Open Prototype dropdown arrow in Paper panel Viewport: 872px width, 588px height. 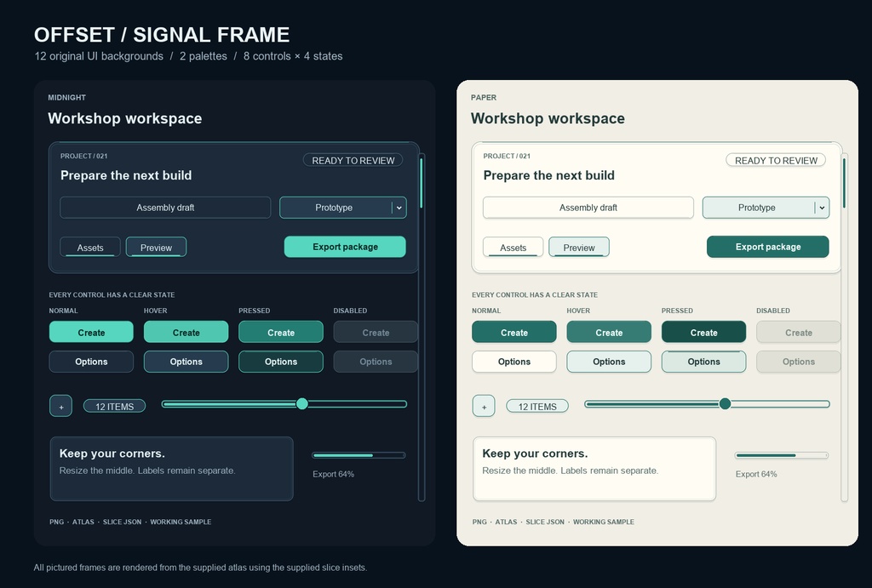point(822,208)
